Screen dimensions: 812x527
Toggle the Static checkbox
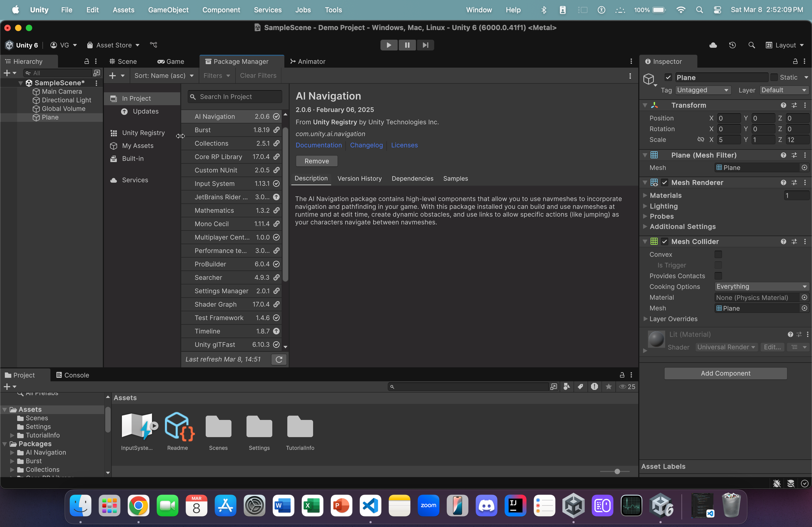point(774,77)
